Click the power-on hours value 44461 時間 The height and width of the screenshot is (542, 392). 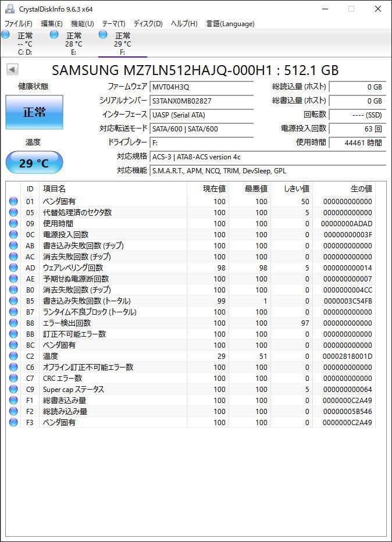tap(358, 142)
